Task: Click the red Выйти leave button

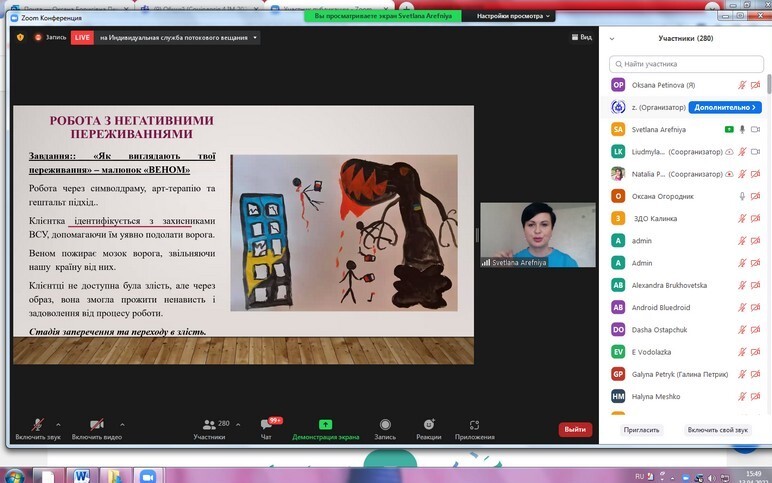Action: click(x=575, y=429)
